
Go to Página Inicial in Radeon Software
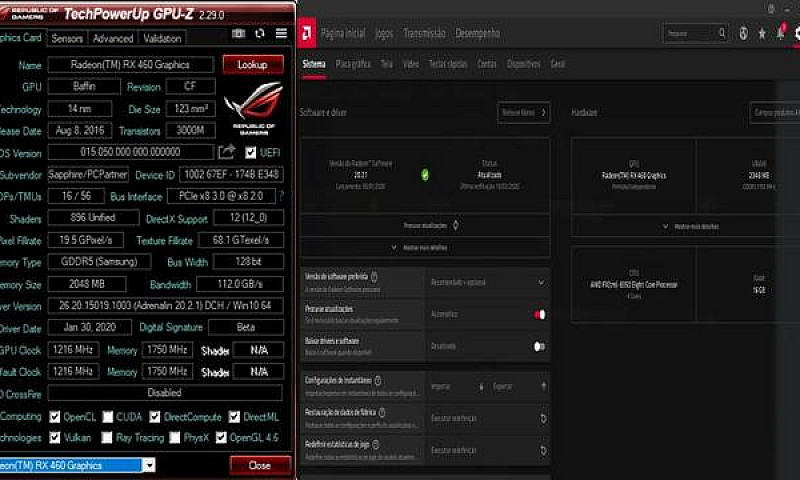(343, 34)
